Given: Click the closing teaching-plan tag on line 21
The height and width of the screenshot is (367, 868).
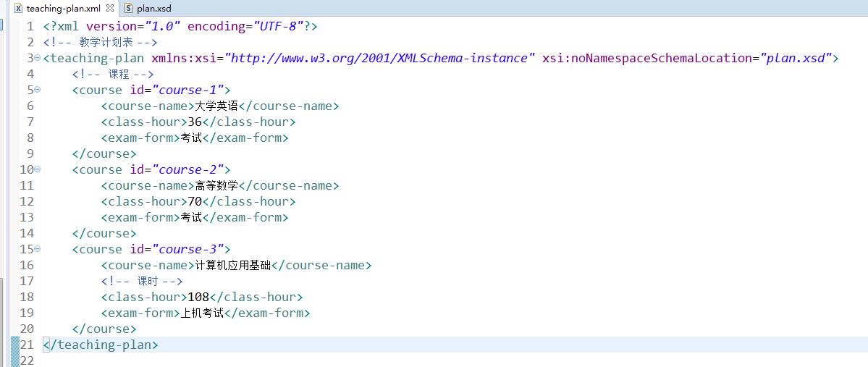Looking at the screenshot, I should (x=100, y=345).
